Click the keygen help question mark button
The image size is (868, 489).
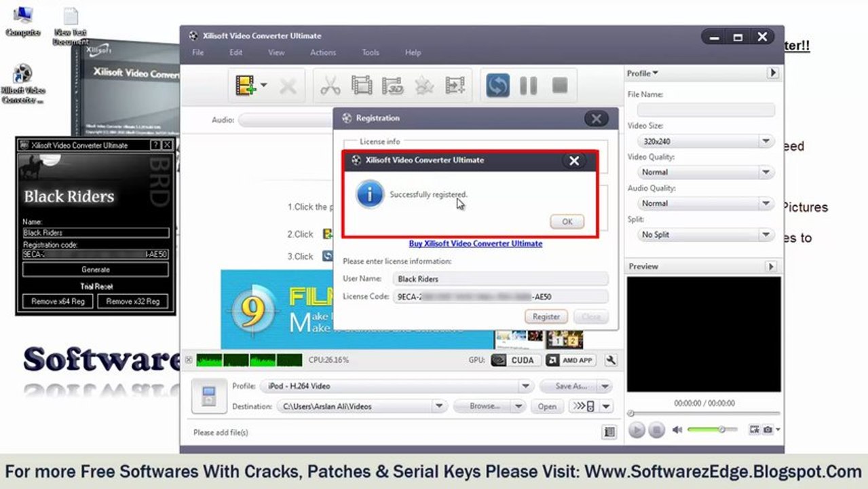[155, 145]
